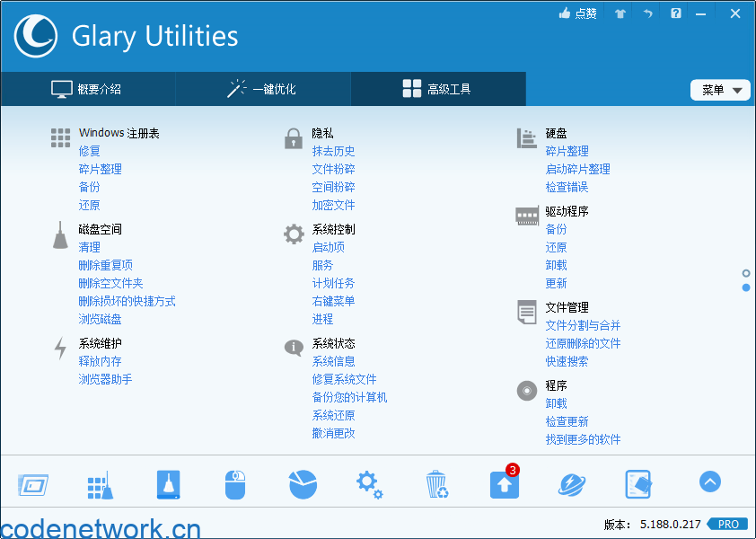Click 检查更新 under 程序

pos(567,421)
